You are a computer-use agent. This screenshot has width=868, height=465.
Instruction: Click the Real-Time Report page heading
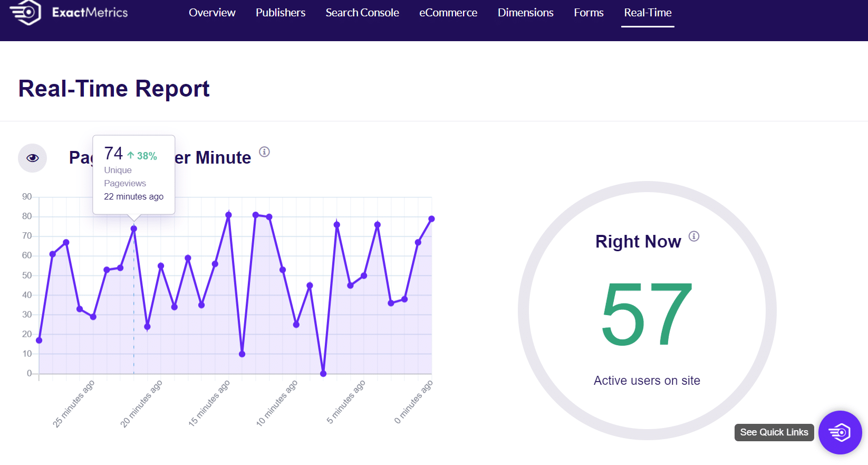pos(114,89)
